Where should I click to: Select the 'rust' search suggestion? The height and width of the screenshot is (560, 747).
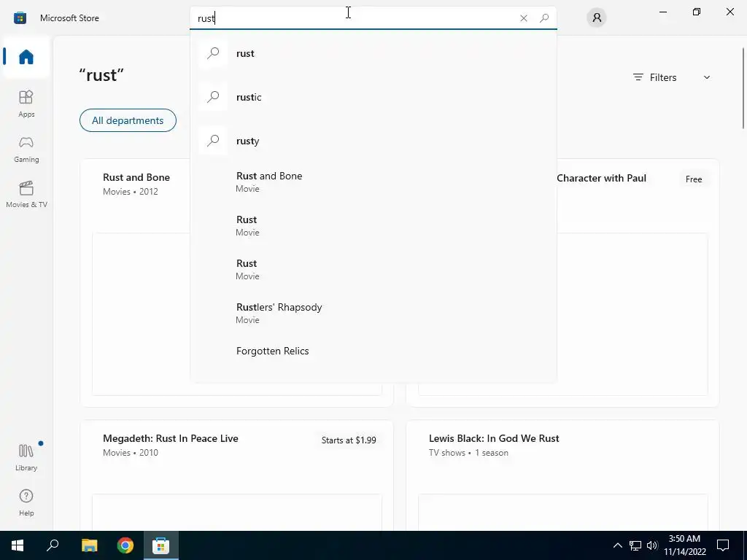pos(373,53)
